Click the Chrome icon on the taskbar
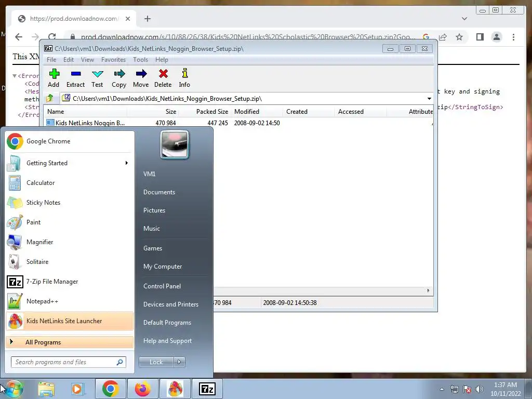Image resolution: width=532 pixels, height=399 pixels. coord(110,389)
